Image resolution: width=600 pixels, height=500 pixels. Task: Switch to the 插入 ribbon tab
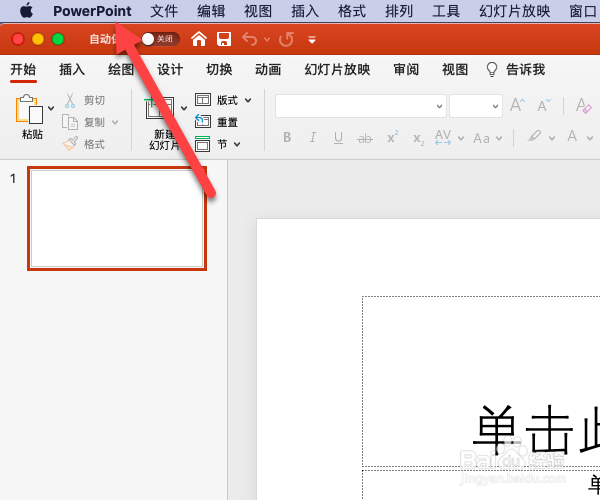[x=72, y=70]
